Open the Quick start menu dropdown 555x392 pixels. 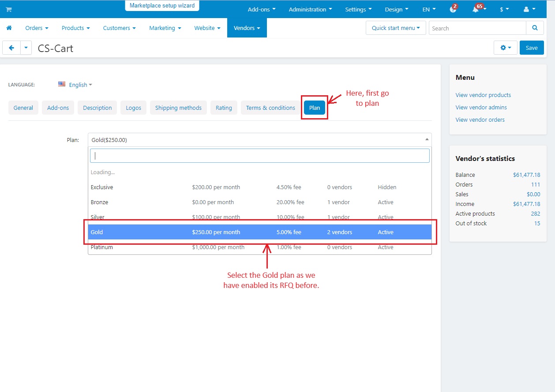coord(396,28)
